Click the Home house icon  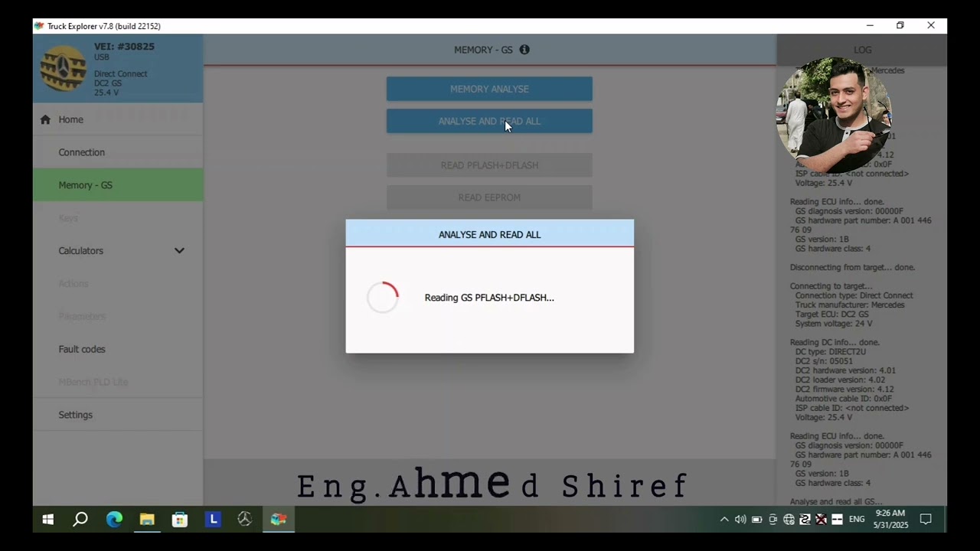tap(45, 119)
